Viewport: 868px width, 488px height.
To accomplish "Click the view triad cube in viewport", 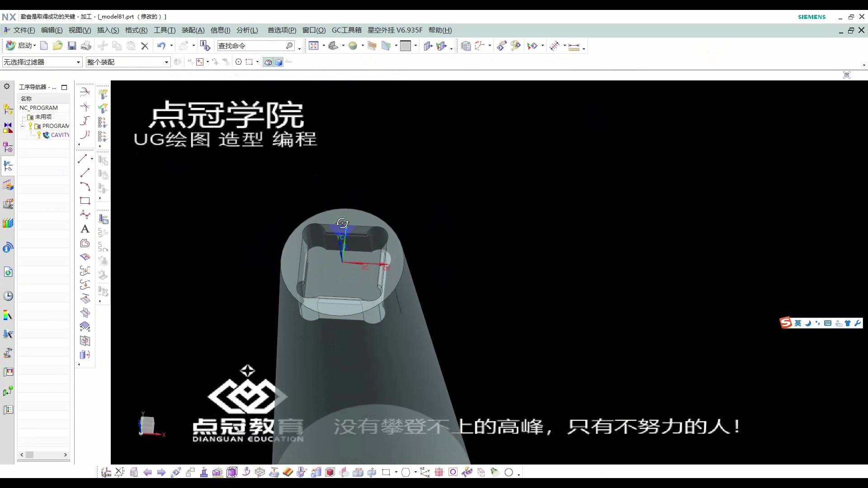I will (x=147, y=425).
